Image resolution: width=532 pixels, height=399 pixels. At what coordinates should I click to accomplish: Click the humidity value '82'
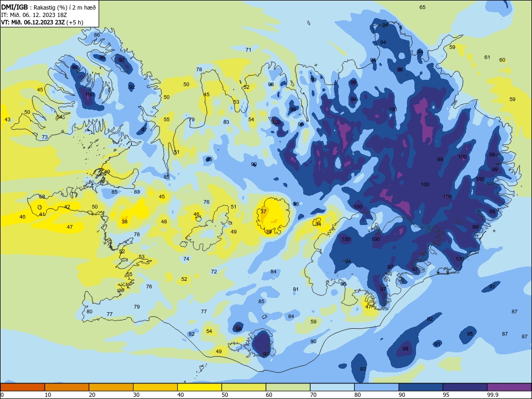(192, 334)
